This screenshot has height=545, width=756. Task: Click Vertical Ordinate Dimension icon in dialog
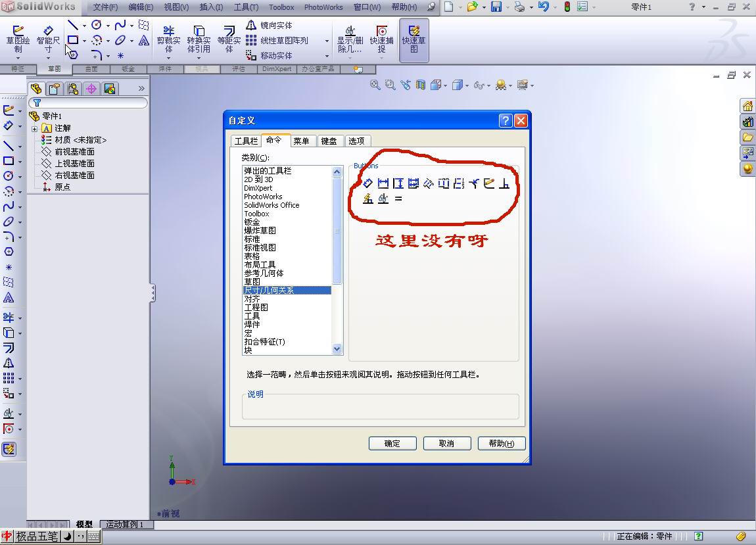(458, 183)
